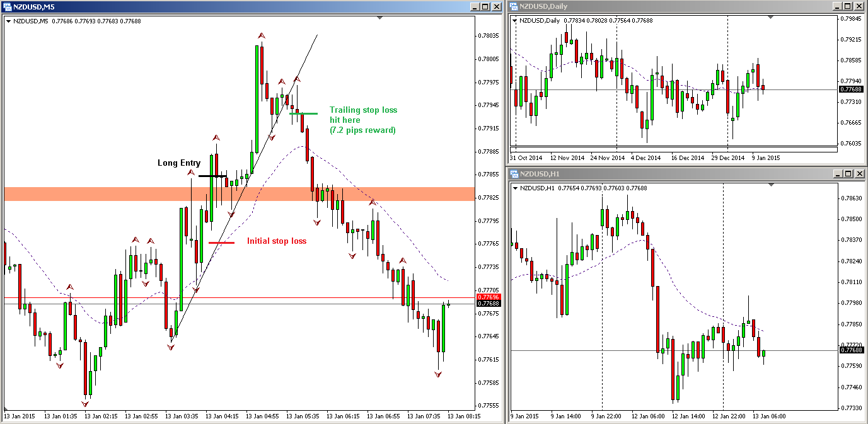Select the black 'Long Entry' marker line
The height and width of the screenshot is (424, 868).
[212, 176]
